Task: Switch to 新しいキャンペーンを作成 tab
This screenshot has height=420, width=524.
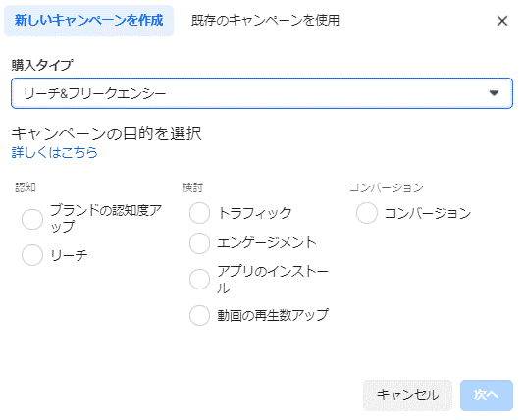Action: (x=89, y=21)
